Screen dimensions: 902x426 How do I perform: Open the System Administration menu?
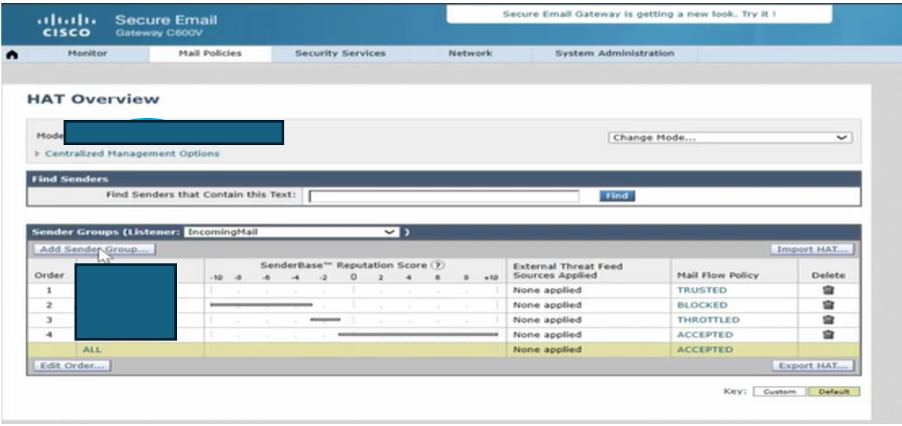[x=614, y=54]
